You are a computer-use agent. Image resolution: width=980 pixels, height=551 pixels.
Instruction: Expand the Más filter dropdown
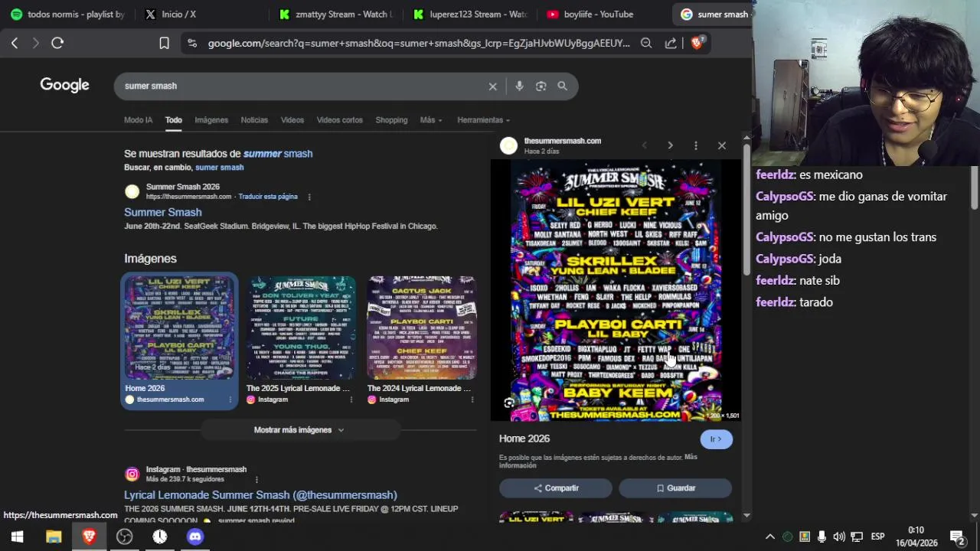tap(430, 120)
